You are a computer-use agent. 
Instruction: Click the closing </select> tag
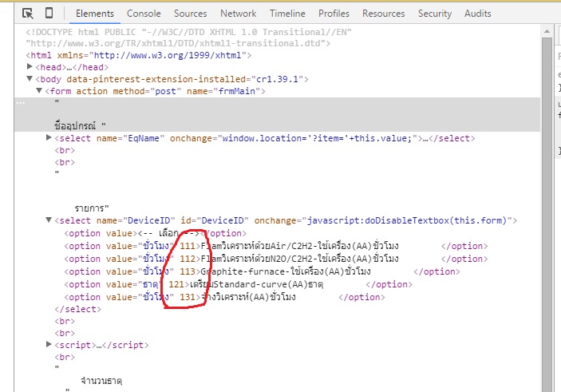point(78,309)
